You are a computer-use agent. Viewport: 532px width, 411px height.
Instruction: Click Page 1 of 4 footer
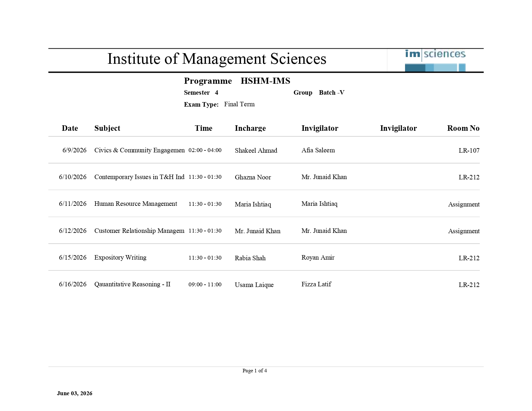(255, 371)
